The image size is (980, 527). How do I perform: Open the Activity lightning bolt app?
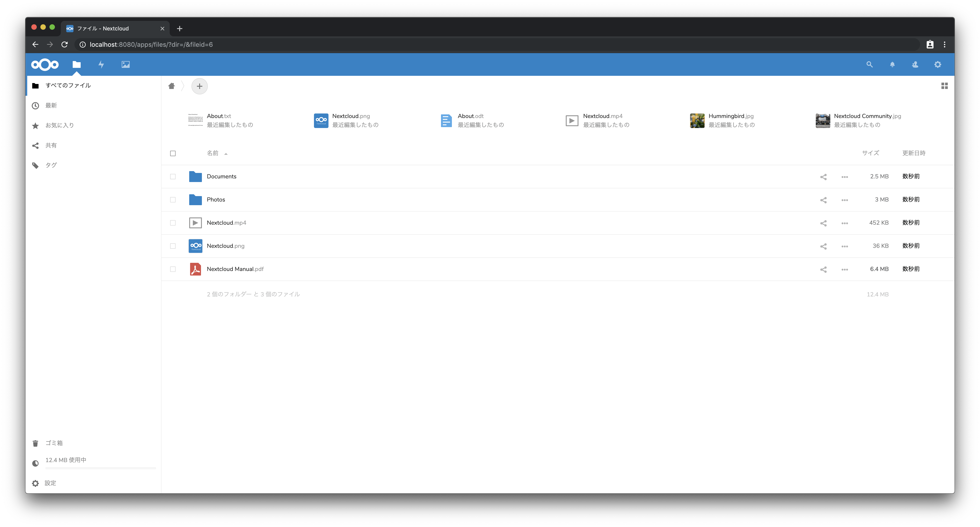pos(101,64)
